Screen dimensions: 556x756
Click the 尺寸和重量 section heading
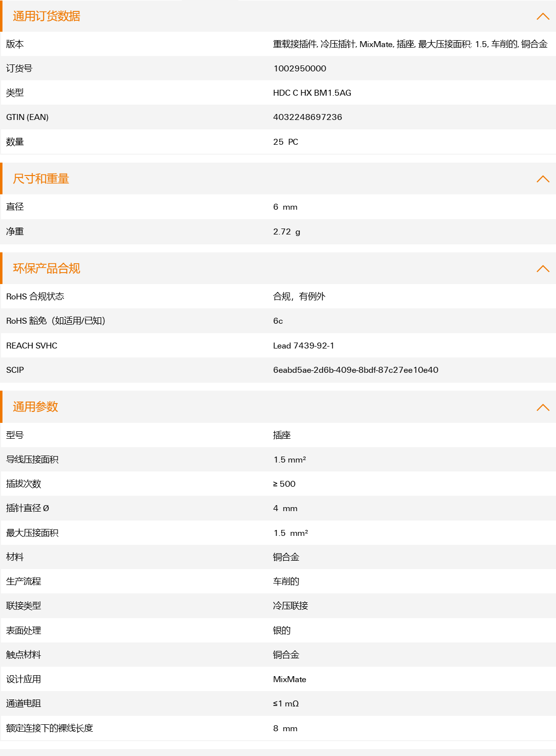(41, 179)
